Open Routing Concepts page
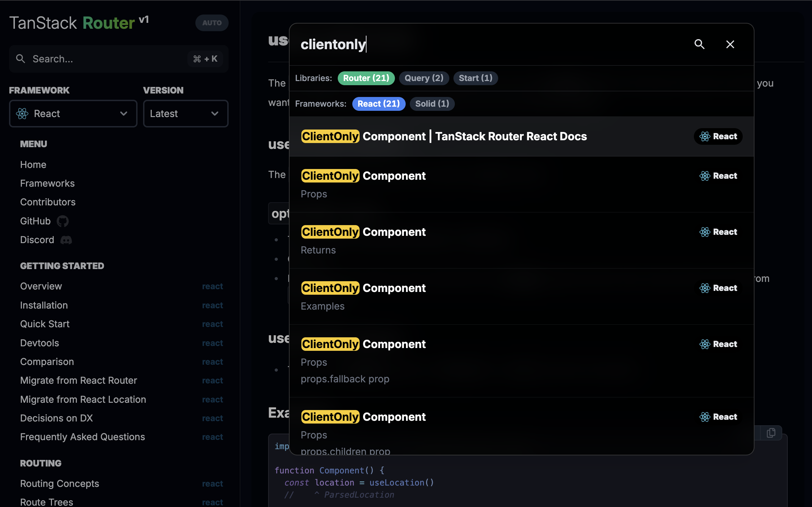Viewport: 812px width, 507px height. (121, 484)
